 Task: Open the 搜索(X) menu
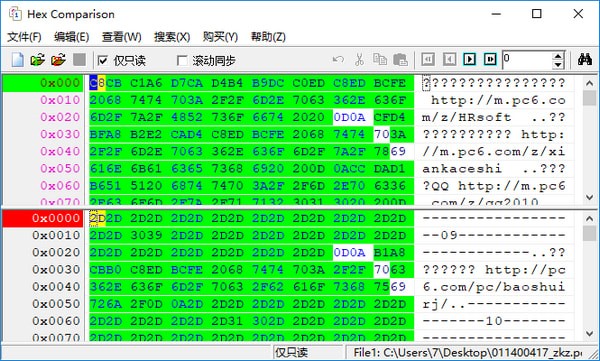point(172,37)
